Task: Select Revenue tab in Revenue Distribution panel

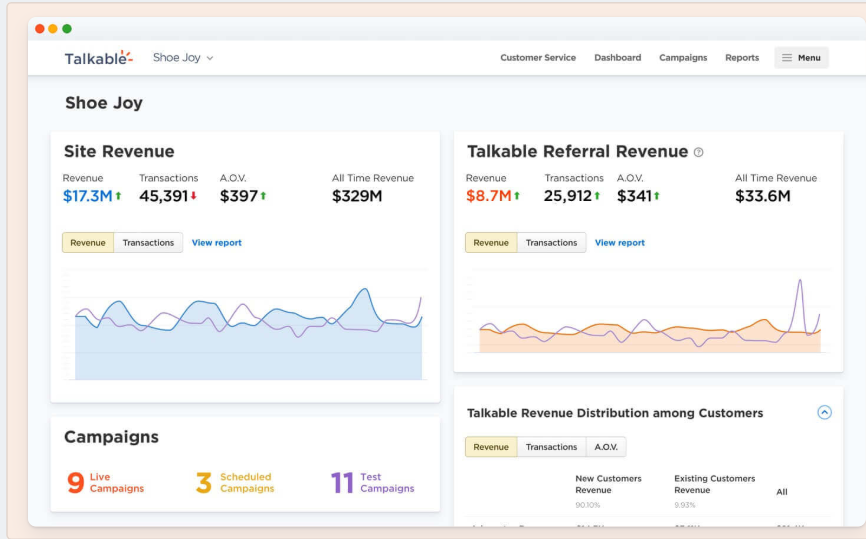Action: (491, 447)
